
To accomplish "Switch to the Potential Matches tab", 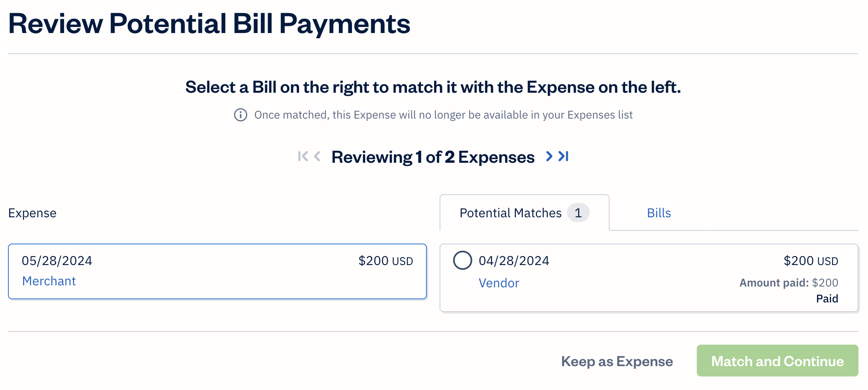I will click(x=510, y=213).
